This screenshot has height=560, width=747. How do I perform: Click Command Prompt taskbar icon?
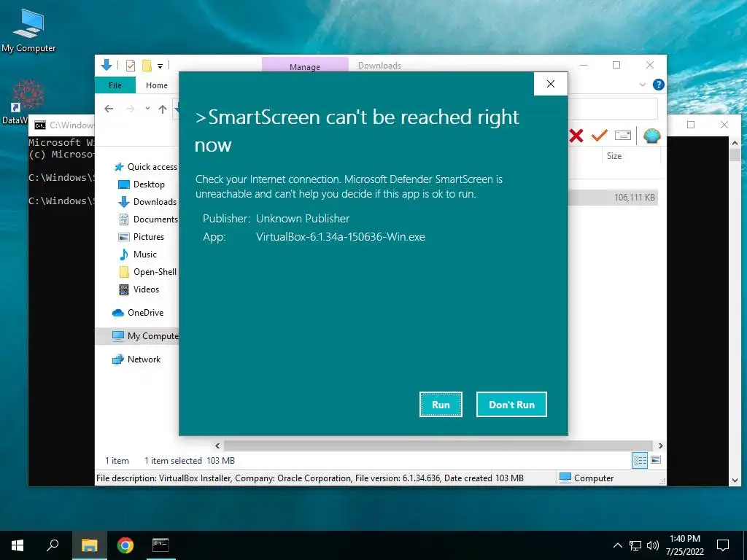click(x=160, y=545)
